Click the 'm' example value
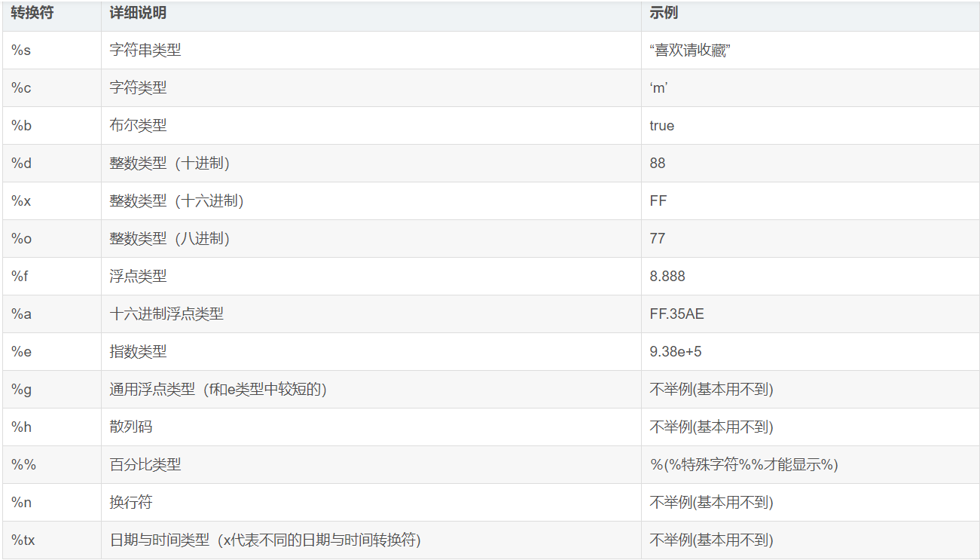The height and width of the screenshot is (560, 980). click(x=659, y=88)
